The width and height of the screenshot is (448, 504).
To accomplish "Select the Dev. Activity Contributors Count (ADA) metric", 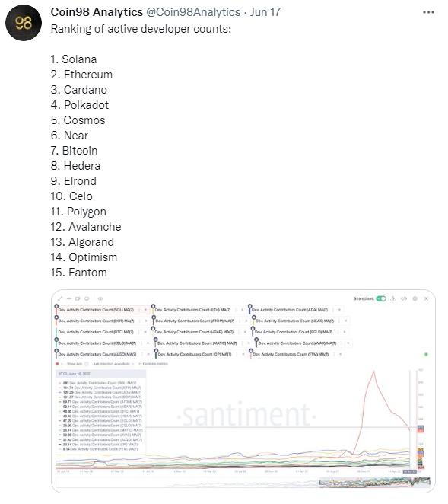I will coord(290,310).
